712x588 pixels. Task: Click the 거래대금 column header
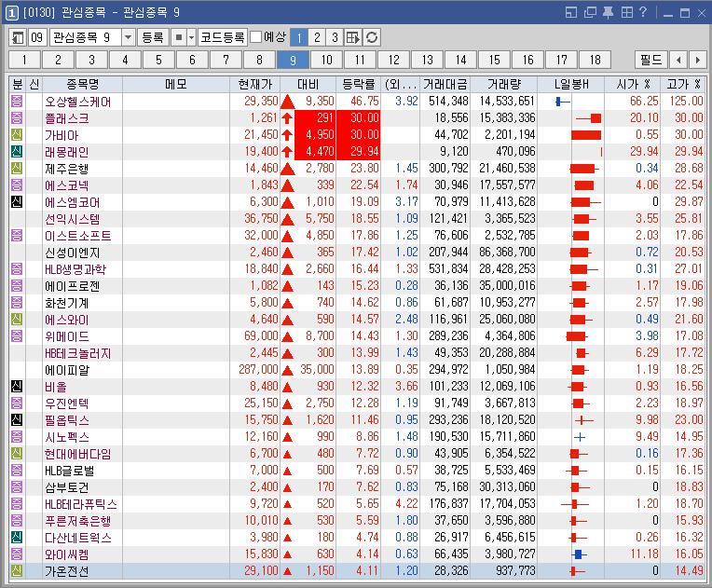445,84
